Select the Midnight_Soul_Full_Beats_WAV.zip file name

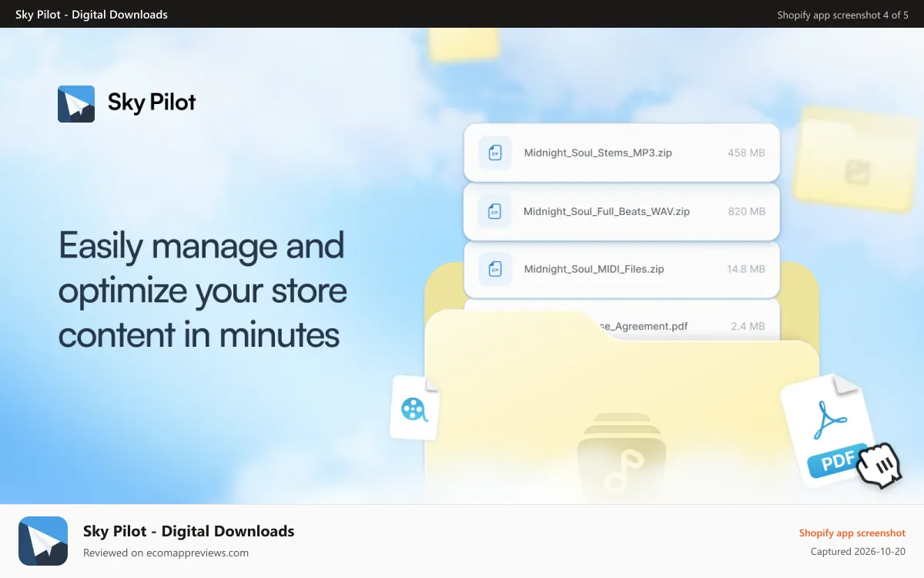[x=607, y=211]
